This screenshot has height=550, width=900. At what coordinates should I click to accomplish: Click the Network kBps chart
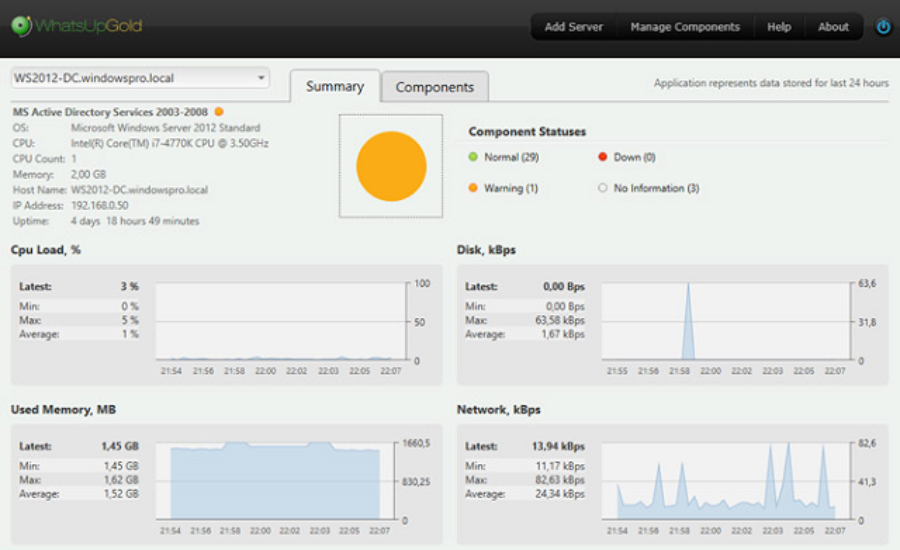(726, 481)
